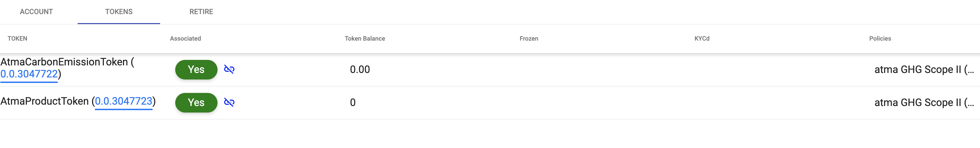
Task: Select the Associated column header
Action: (185, 39)
